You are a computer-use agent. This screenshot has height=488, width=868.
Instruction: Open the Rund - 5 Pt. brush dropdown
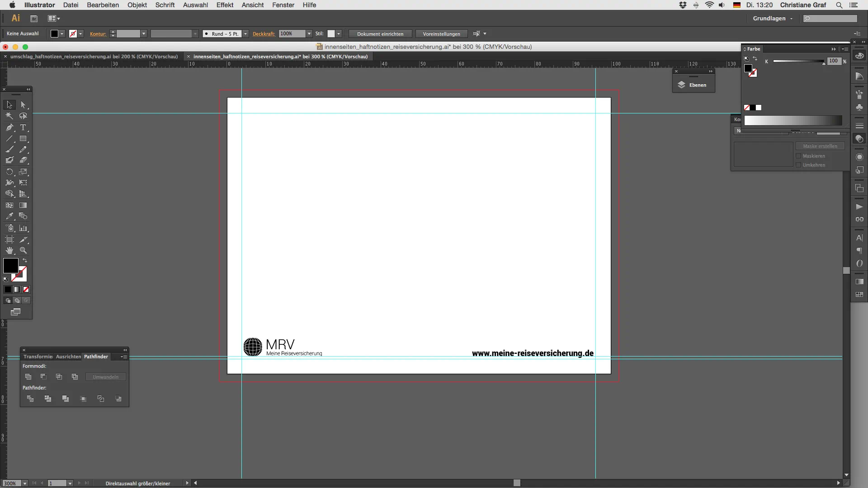[x=245, y=34]
